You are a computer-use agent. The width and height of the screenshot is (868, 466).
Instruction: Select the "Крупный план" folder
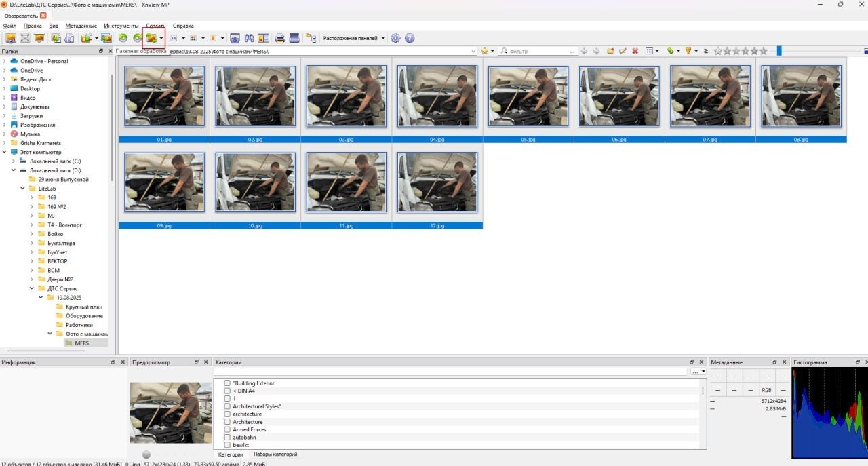click(x=84, y=307)
